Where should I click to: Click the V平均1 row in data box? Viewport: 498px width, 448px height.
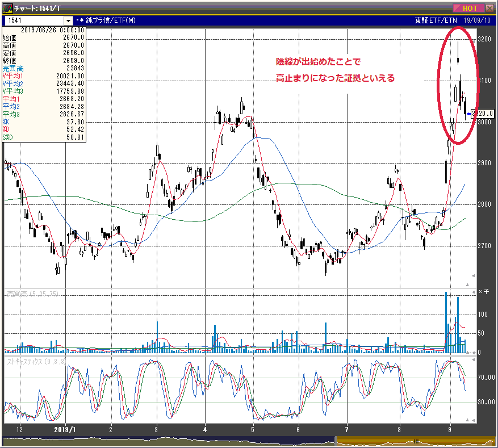(44, 76)
